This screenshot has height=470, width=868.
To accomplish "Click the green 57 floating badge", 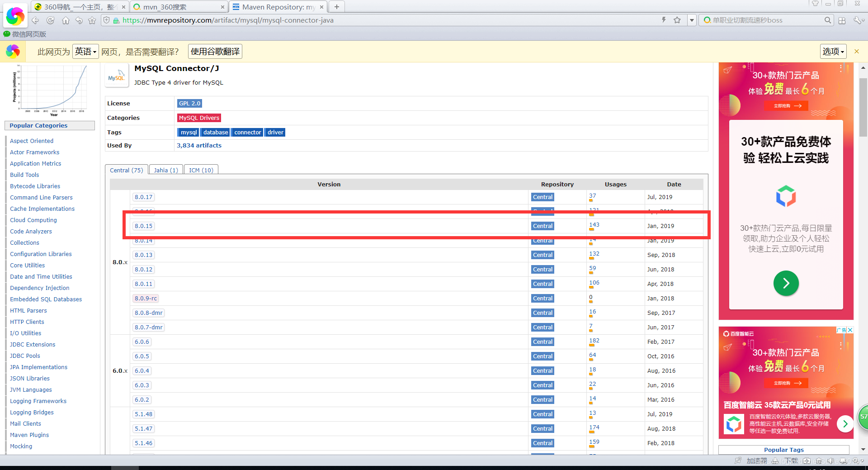I will [x=863, y=417].
